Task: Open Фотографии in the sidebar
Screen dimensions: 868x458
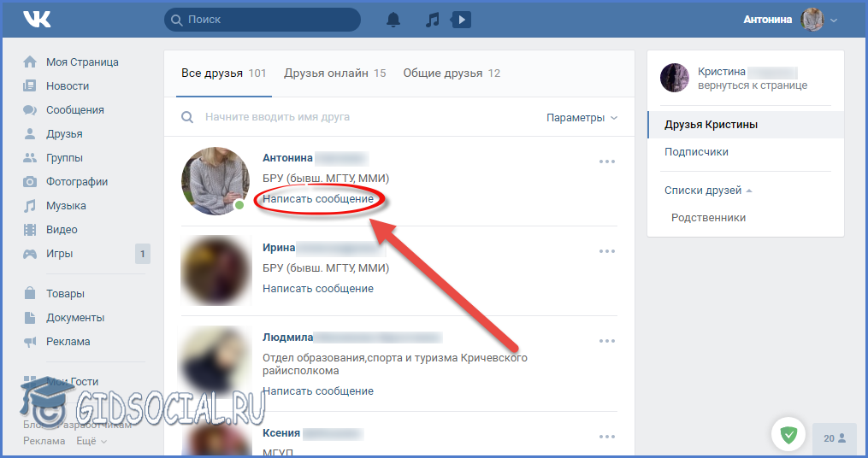Action: coord(77,181)
